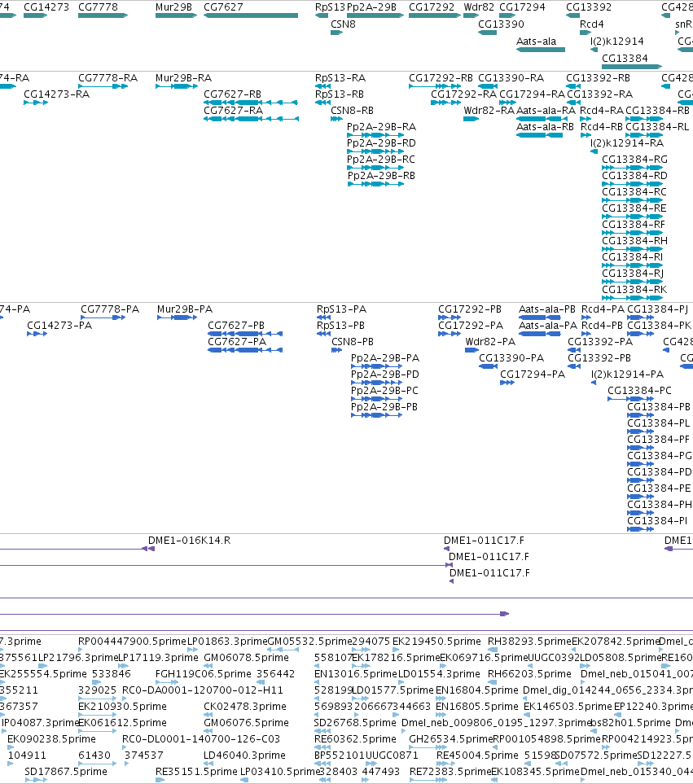Click the Wdr82-RA transcript label
The image size is (693, 784).
(x=489, y=110)
